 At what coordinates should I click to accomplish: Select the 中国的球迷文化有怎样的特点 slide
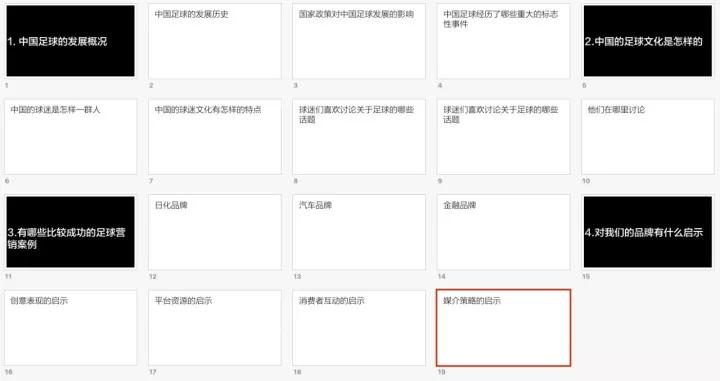pos(215,136)
